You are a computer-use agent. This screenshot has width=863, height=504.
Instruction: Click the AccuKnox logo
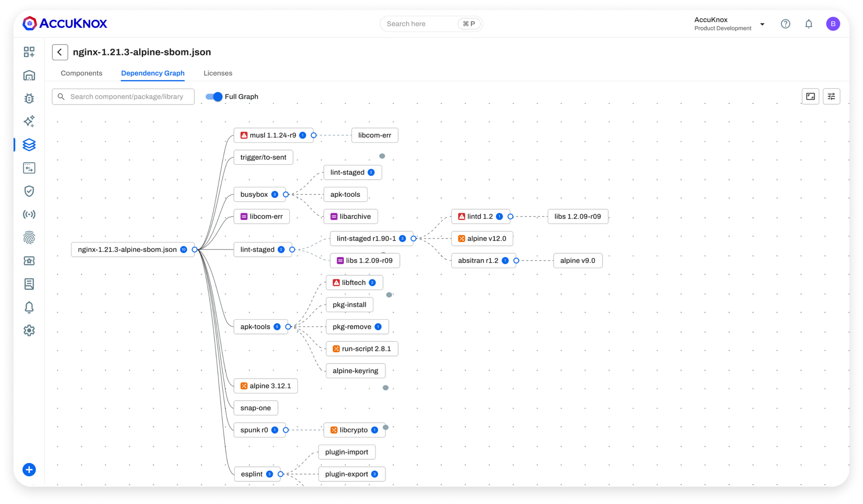tap(65, 23)
